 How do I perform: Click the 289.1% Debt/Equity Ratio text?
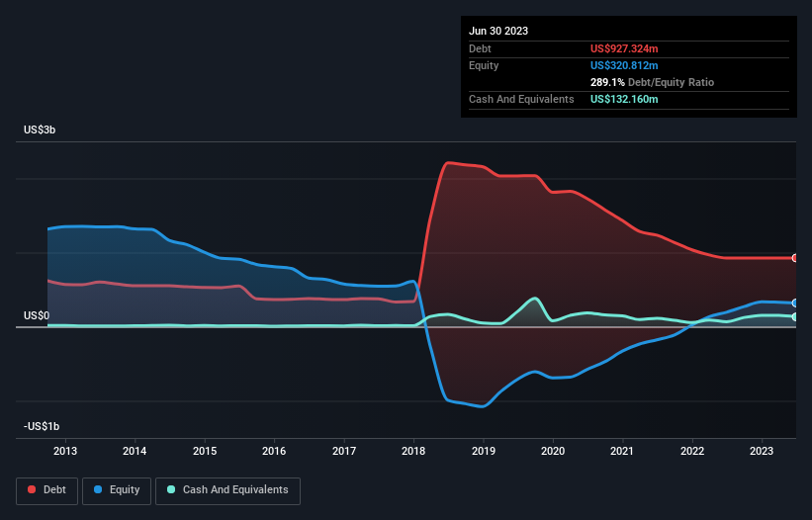point(652,82)
